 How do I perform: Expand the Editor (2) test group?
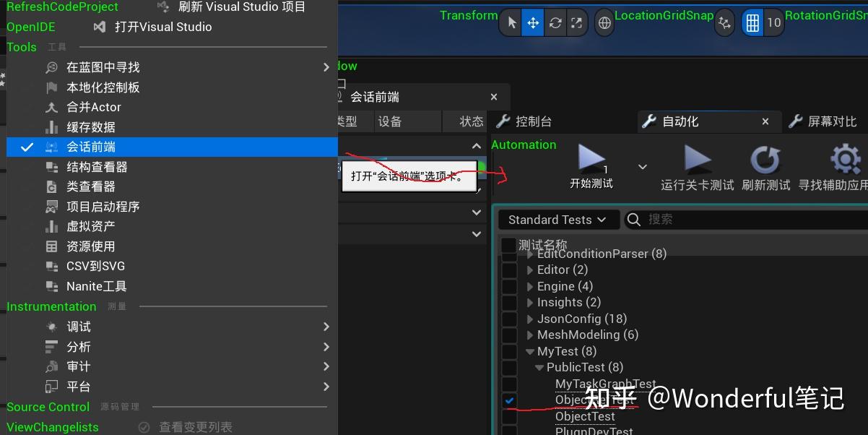(x=531, y=270)
